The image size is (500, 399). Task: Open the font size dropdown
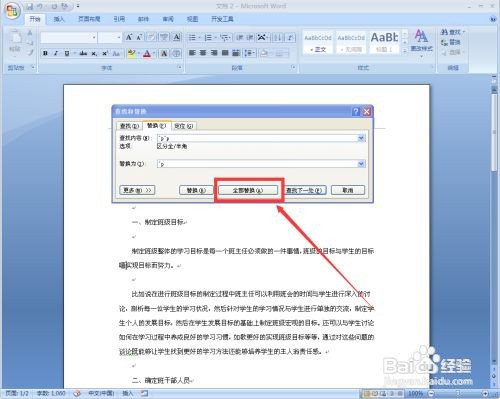click(x=119, y=37)
